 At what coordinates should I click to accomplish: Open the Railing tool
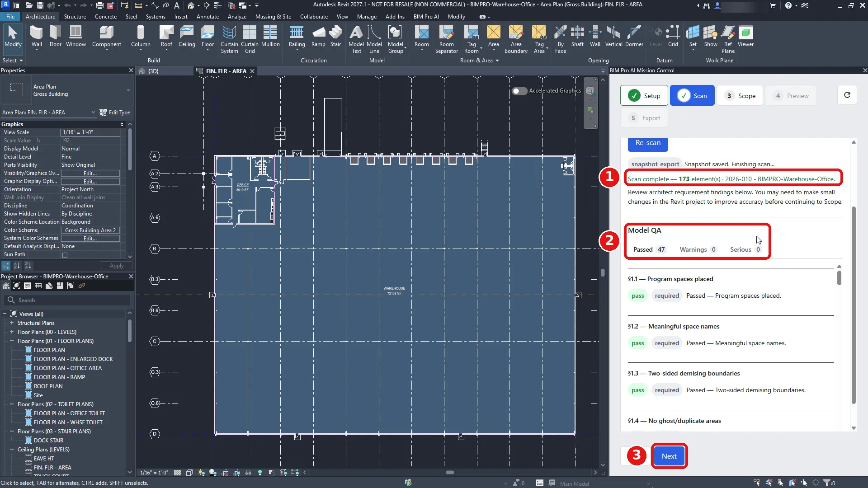pos(297,36)
